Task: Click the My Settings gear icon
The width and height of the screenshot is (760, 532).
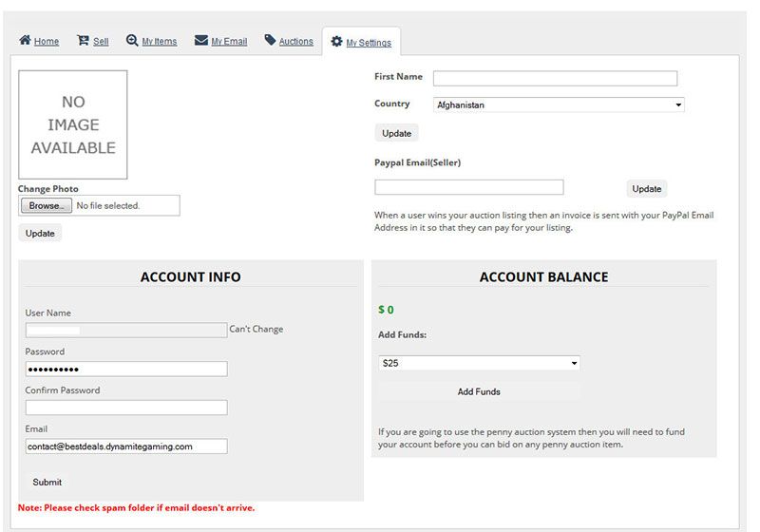Action: click(x=336, y=42)
